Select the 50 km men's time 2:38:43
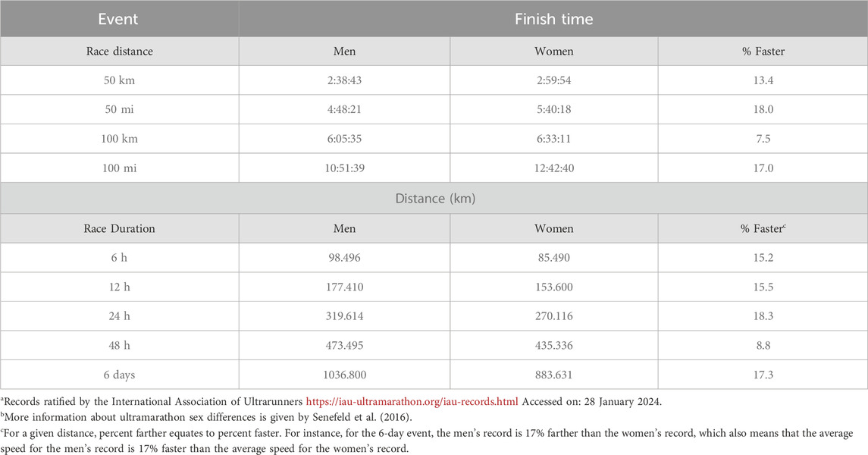Image resolution: width=868 pixels, height=455 pixels. [x=344, y=80]
